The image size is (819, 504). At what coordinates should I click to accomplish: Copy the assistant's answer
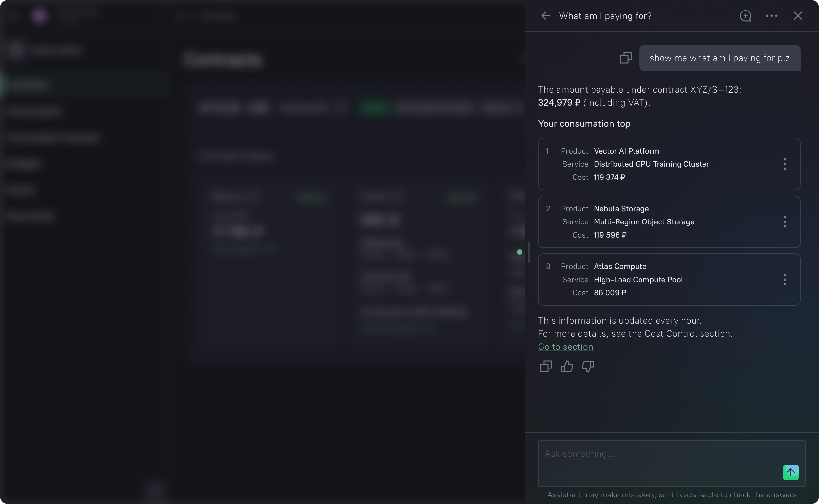pos(546,366)
